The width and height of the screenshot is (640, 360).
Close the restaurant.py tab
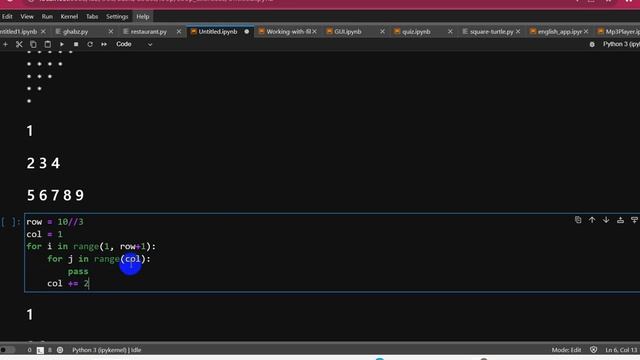coord(179,31)
